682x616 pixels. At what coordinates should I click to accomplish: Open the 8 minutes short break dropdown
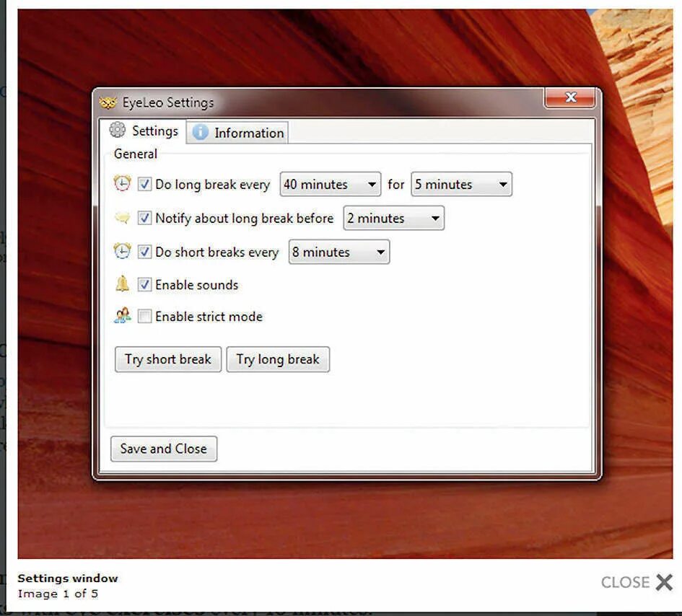pyautogui.click(x=339, y=252)
